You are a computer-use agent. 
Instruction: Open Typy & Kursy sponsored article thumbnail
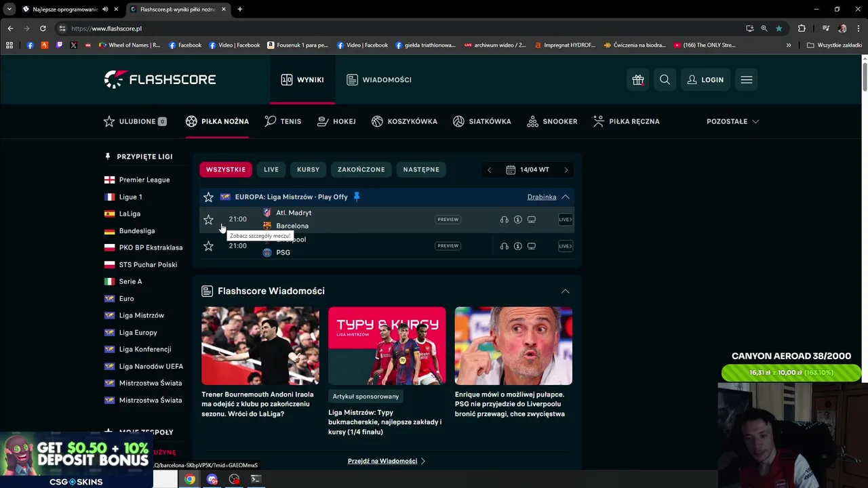[x=387, y=346]
